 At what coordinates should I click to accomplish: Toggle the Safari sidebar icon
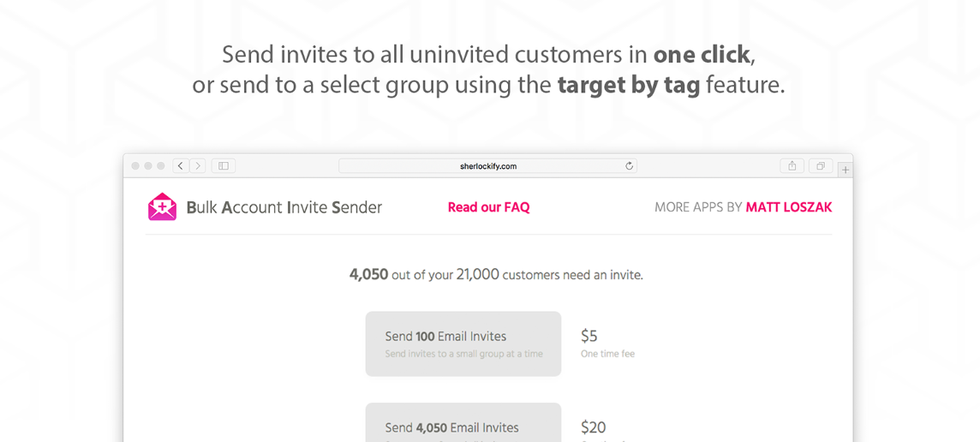(224, 166)
